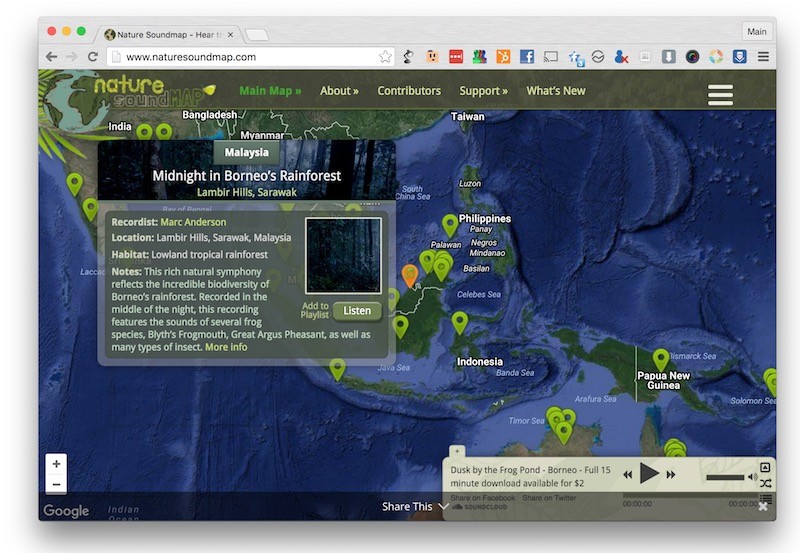Expand the Share This chevron
This screenshot has height=553, width=800.
[x=443, y=507]
